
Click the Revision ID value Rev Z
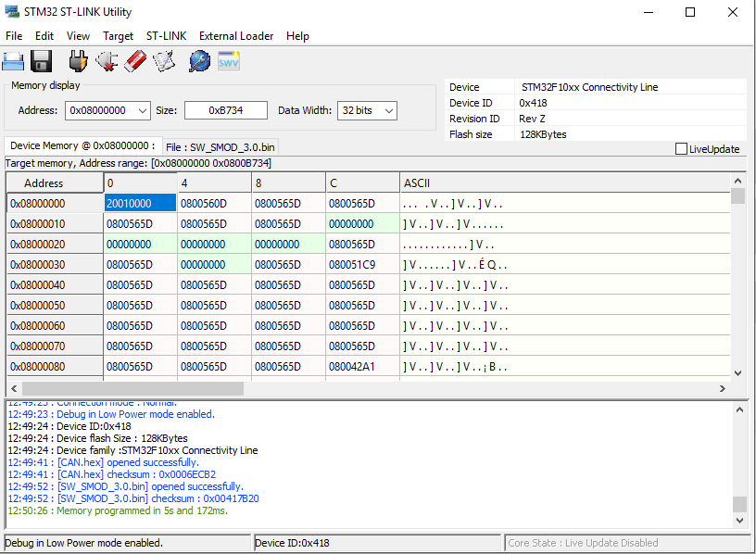point(533,119)
